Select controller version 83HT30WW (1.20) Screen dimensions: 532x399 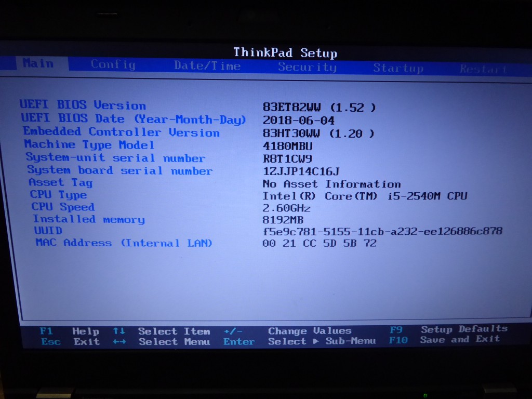pos(318,134)
